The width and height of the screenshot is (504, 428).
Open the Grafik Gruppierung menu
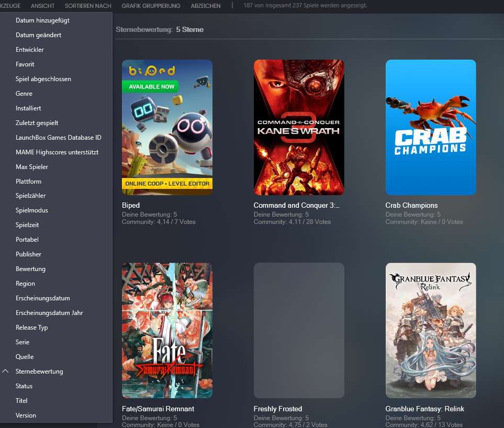(x=151, y=6)
